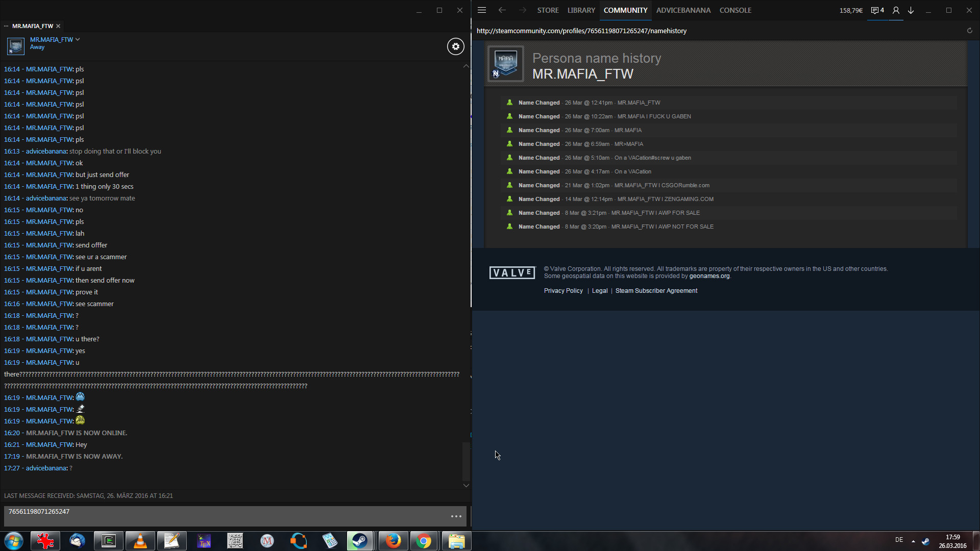
Task: Open the Steam Subscriber Agreement link
Action: click(x=656, y=291)
